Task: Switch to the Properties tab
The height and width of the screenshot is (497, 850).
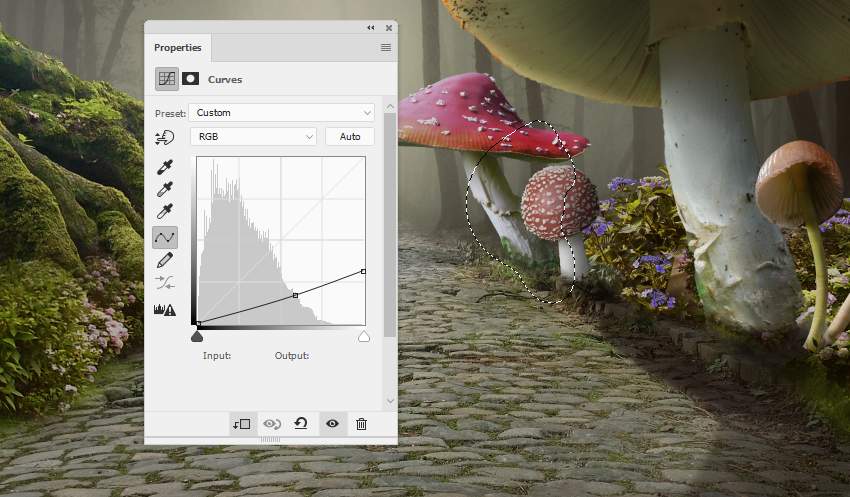Action: (x=177, y=48)
